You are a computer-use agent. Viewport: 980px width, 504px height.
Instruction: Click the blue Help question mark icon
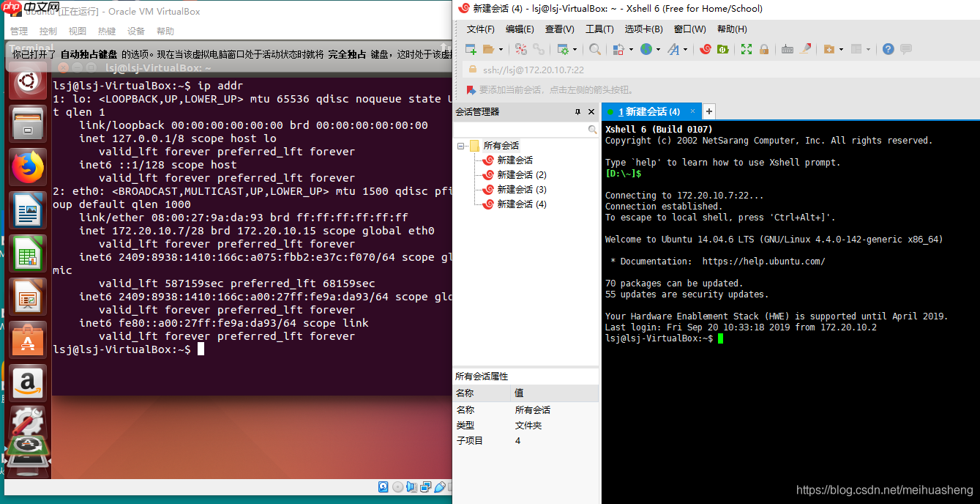[x=888, y=49]
